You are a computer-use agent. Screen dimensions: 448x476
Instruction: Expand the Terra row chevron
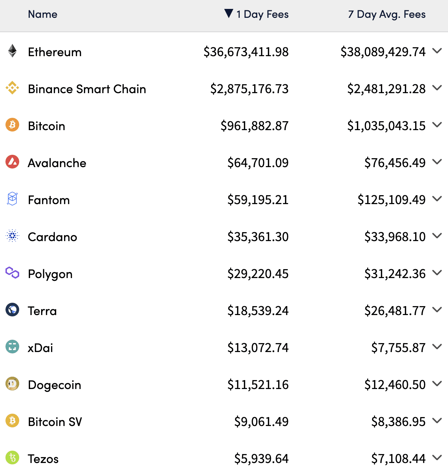pyautogui.click(x=437, y=310)
